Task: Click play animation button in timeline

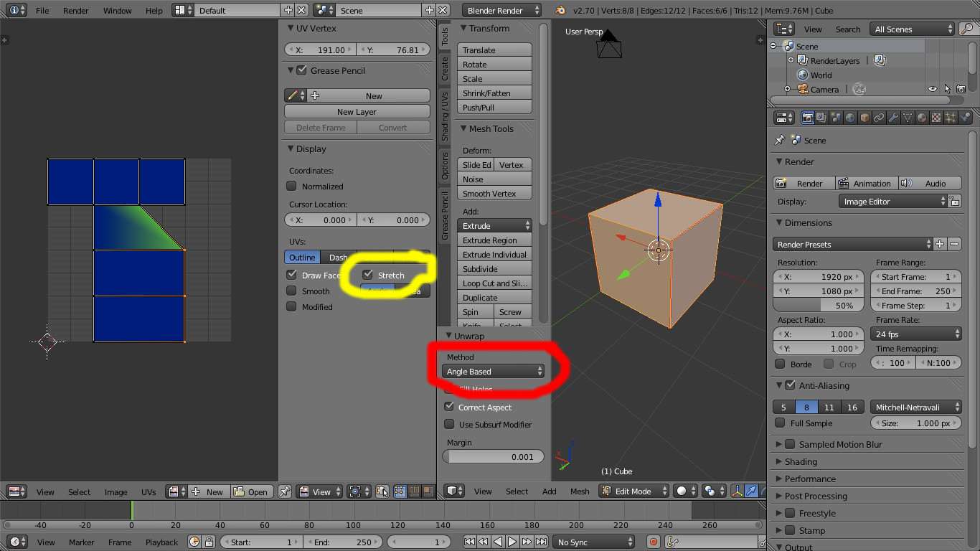Action: click(512, 542)
